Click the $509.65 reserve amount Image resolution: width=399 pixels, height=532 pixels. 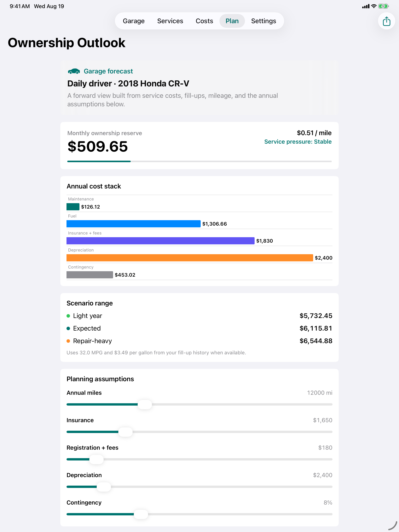click(98, 147)
